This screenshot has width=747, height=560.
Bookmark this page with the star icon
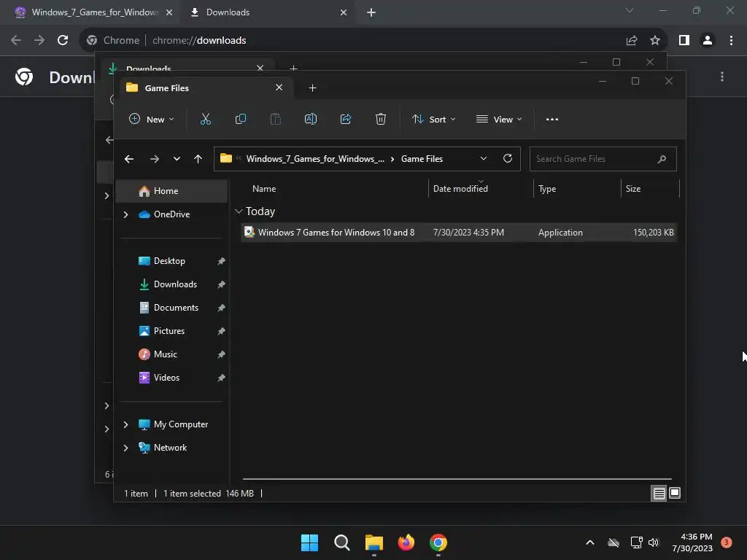pos(655,41)
